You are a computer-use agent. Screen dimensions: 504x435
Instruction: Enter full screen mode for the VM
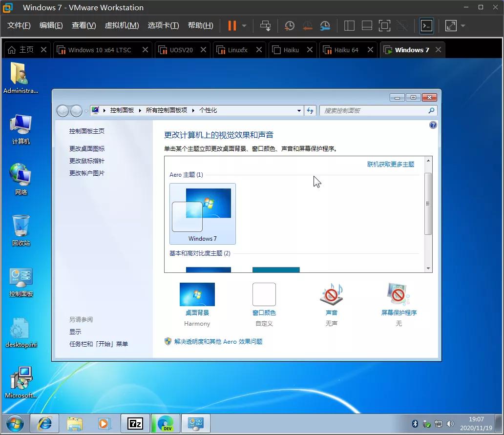384,25
